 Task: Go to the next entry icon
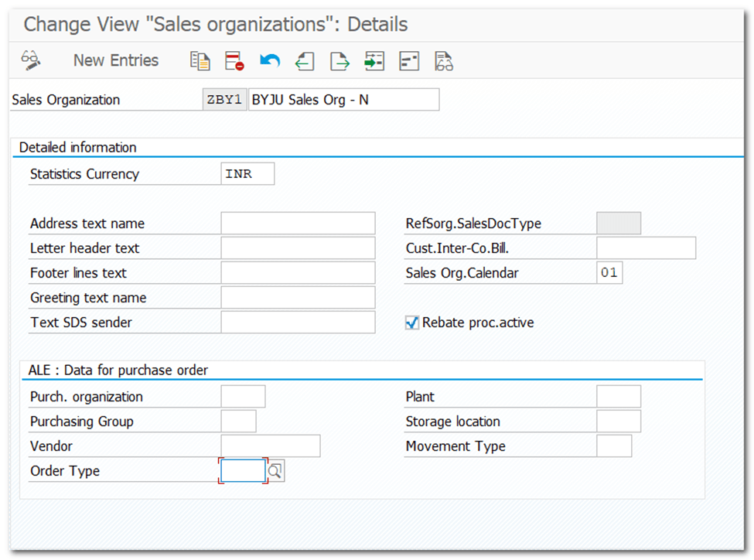[339, 61]
